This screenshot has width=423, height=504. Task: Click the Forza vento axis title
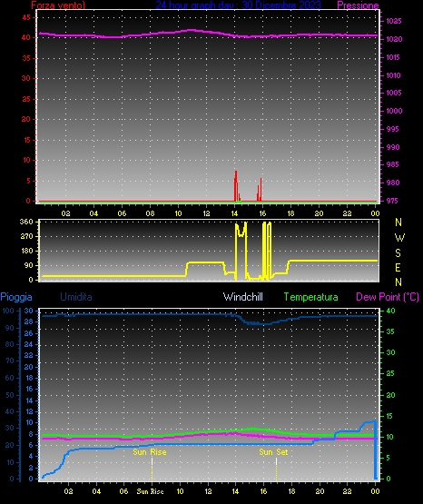click(x=58, y=5)
